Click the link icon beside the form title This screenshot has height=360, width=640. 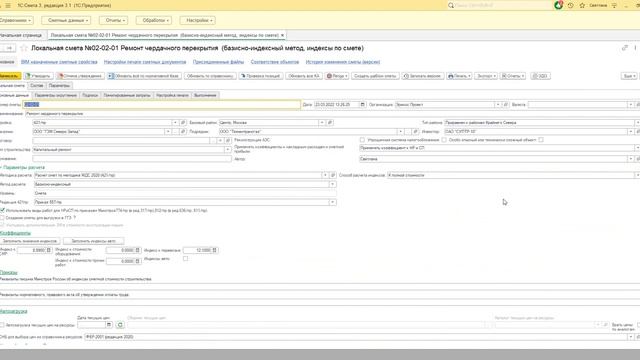pos(624,48)
